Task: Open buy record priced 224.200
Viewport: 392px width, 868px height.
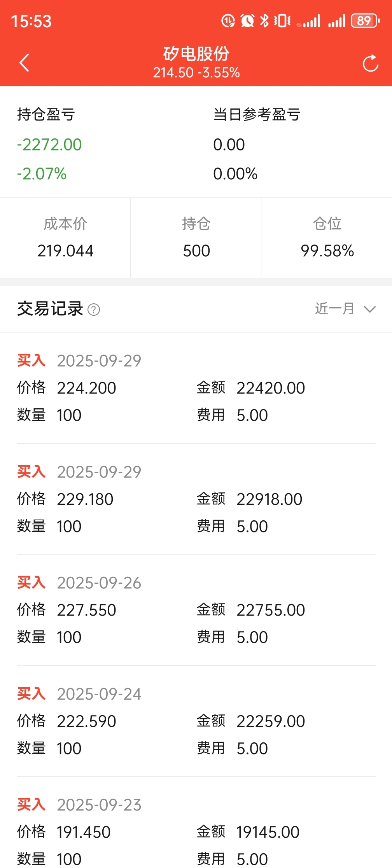Action: (196, 388)
